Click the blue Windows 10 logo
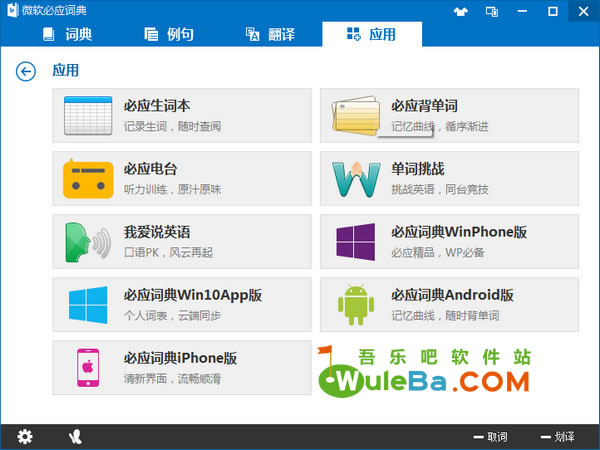600x450 pixels. point(88,305)
